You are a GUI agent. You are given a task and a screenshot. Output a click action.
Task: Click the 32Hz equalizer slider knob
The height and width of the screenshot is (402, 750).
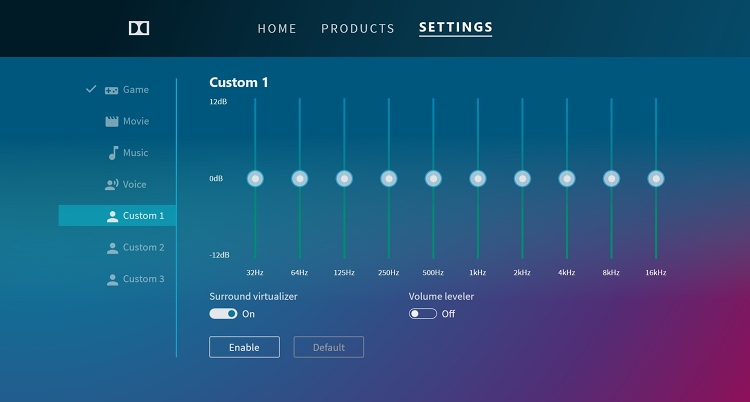[255, 179]
